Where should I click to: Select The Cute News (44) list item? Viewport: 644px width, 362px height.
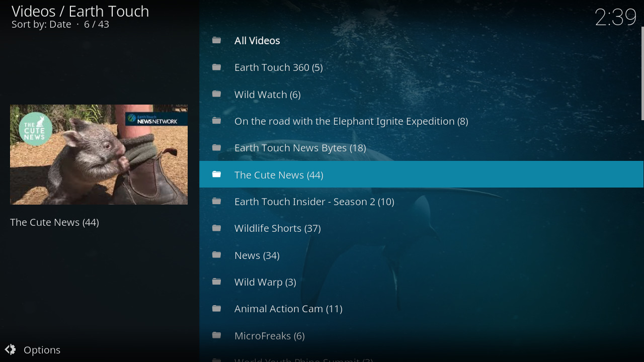point(279,175)
